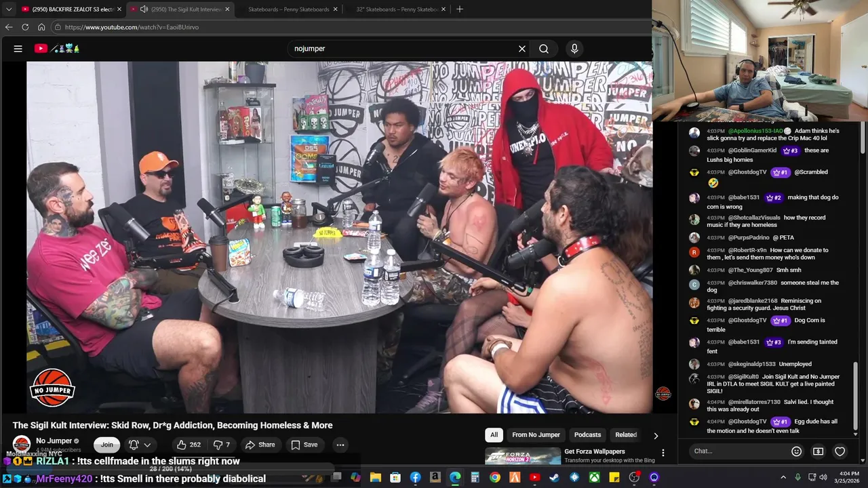Image resolution: width=868 pixels, height=488 pixels.
Task: Close the Sigil Kult Interview tab
Action: (x=227, y=9)
